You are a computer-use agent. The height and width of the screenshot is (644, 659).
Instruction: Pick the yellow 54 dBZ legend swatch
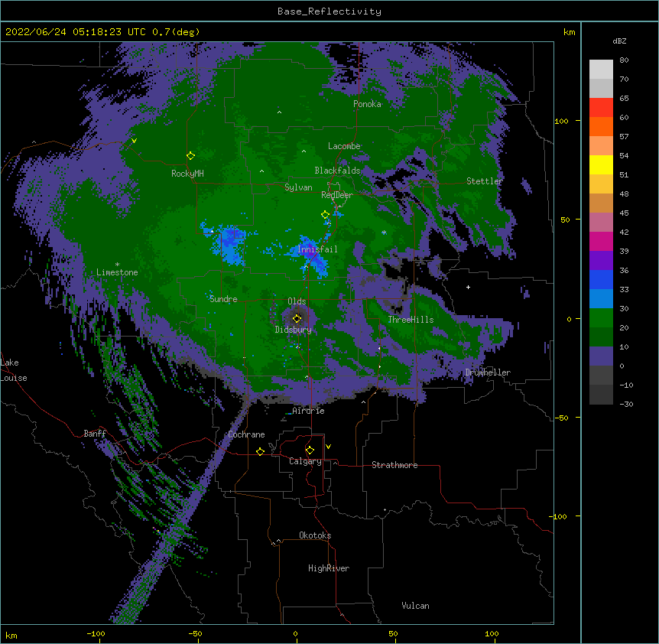[x=601, y=164]
